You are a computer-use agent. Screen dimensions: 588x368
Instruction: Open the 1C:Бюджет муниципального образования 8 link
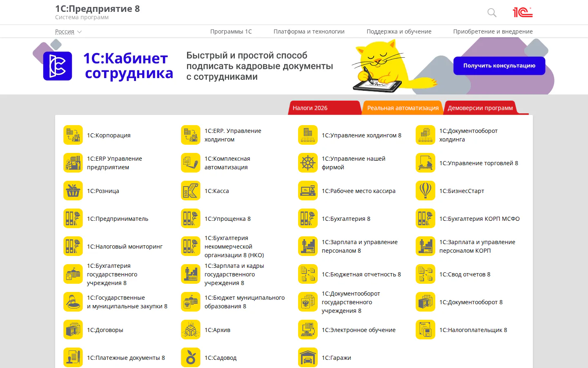pyautogui.click(x=245, y=302)
